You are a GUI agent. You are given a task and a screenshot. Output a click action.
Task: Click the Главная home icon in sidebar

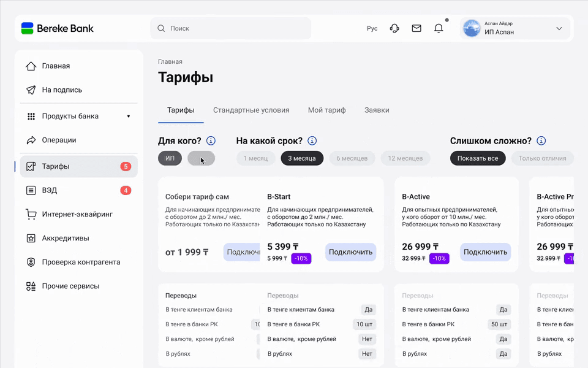point(31,66)
